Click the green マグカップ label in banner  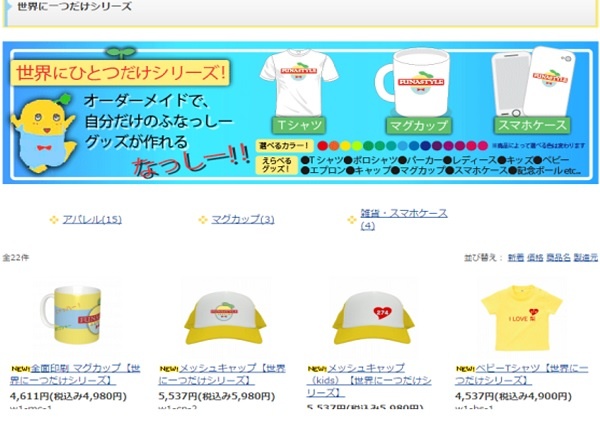point(418,125)
